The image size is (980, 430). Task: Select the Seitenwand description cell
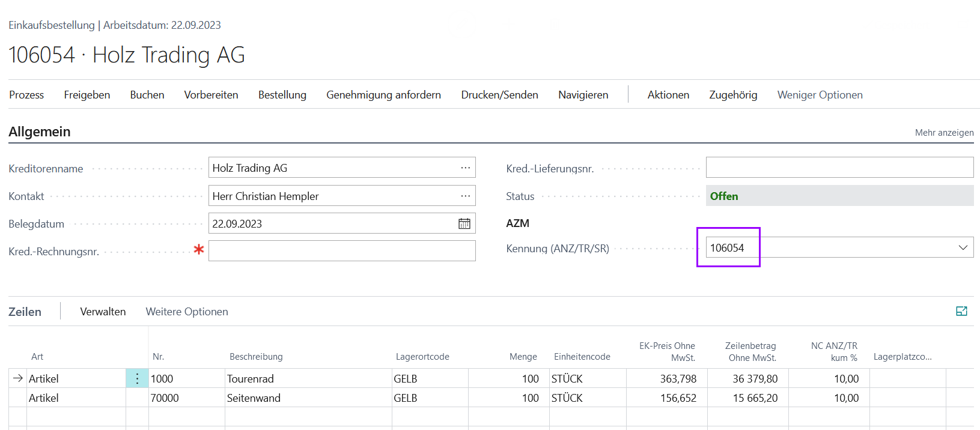[x=308, y=398]
